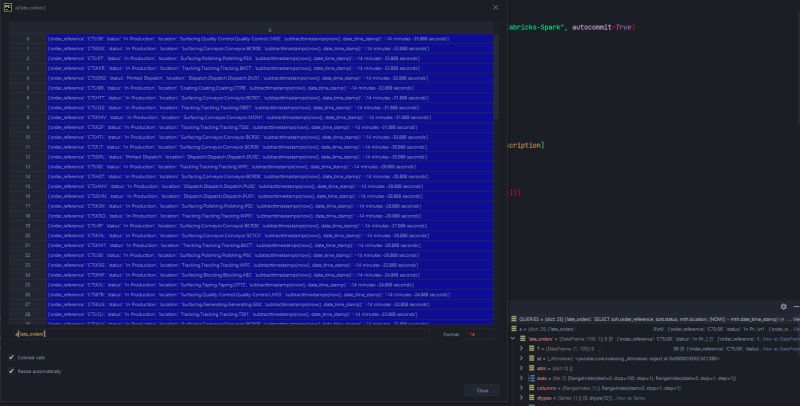Click column header 0 of the table

coord(270,30)
